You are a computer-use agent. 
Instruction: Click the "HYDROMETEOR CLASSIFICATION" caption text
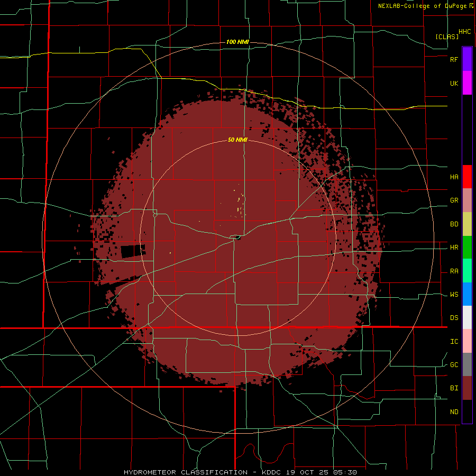(186, 472)
